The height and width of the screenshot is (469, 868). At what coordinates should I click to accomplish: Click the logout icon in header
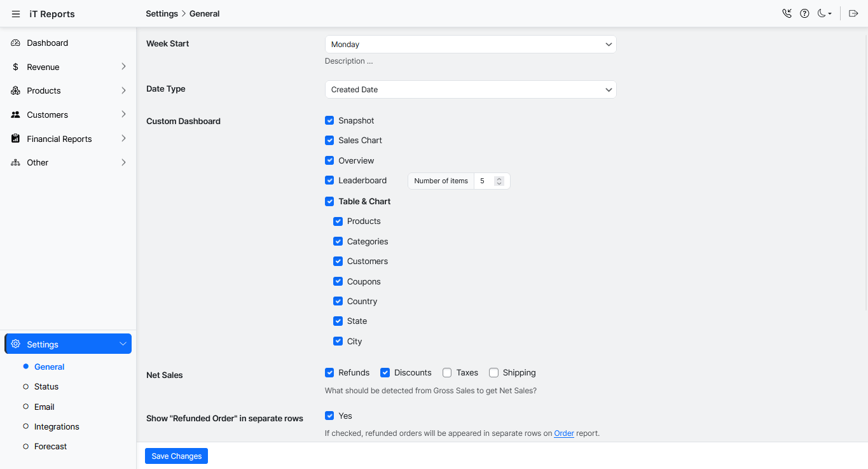(853, 13)
